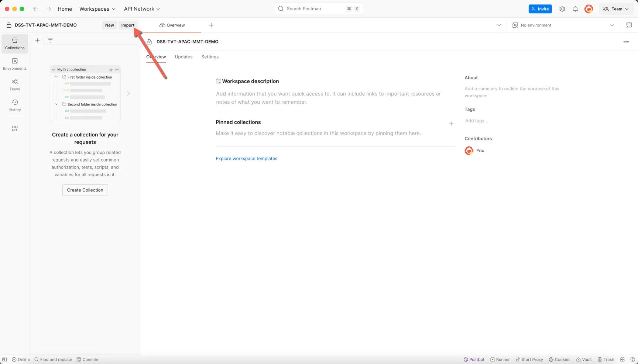Screen dimensions: 638x364
Task: Toggle two-pane view icon in status bar
Action: [622, 360]
